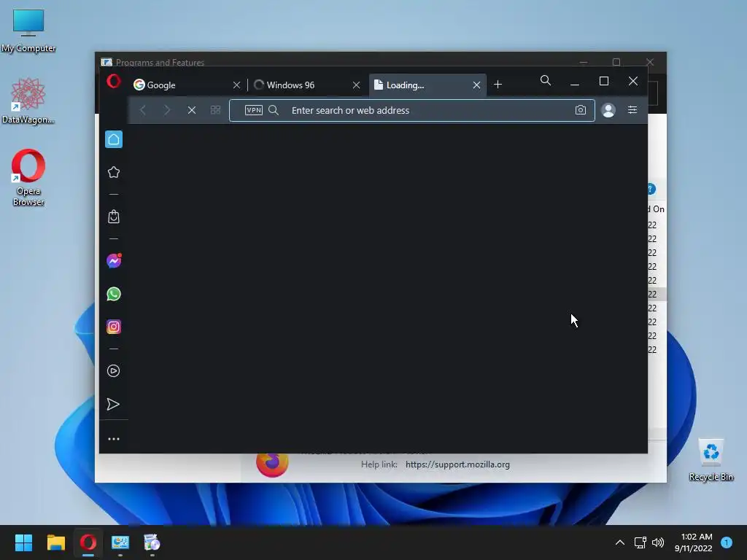Open the Opera menu logo button
This screenshot has width=747, height=560.
tap(113, 82)
